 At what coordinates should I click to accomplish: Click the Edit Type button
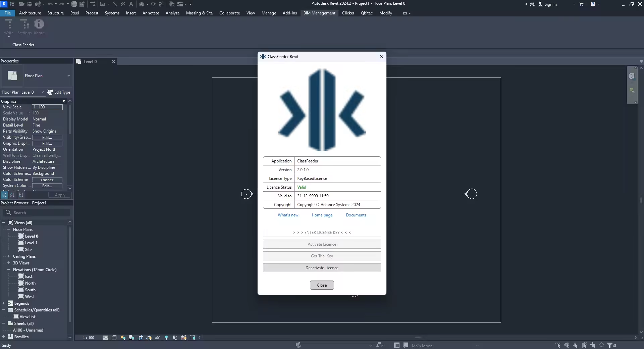click(59, 92)
